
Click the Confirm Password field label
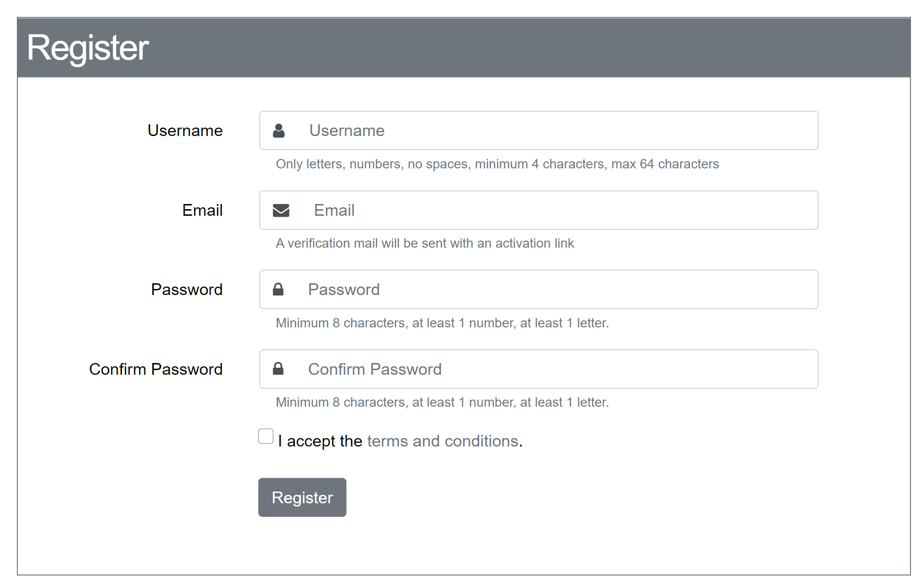click(x=156, y=369)
